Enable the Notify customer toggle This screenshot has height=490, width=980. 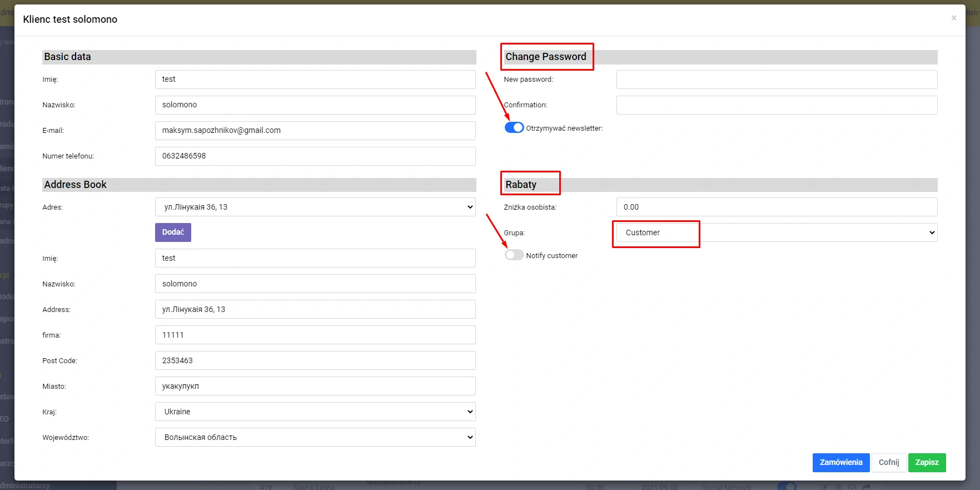[514, 255]
